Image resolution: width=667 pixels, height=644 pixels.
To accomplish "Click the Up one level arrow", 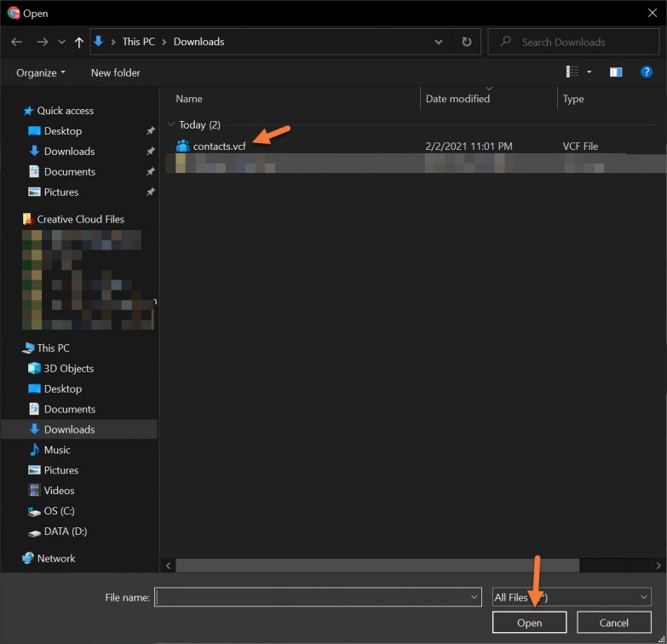I will point(79,42).
